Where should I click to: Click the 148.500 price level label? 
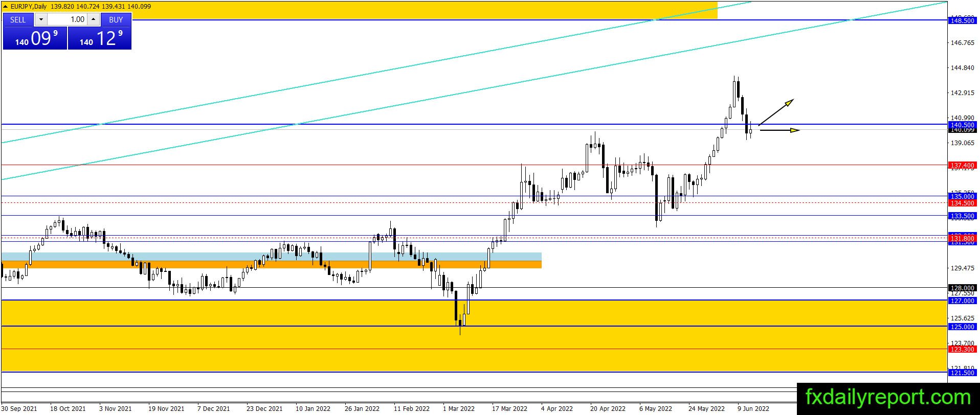[x=962, y=20]
